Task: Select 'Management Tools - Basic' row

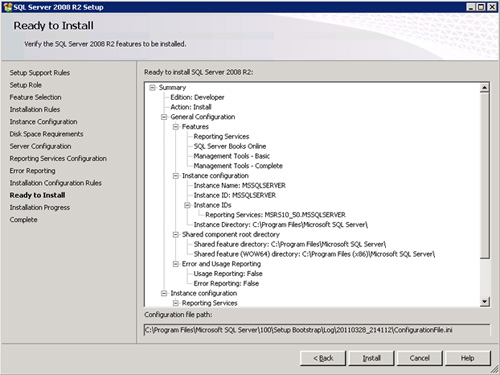Action: (232, 156)
